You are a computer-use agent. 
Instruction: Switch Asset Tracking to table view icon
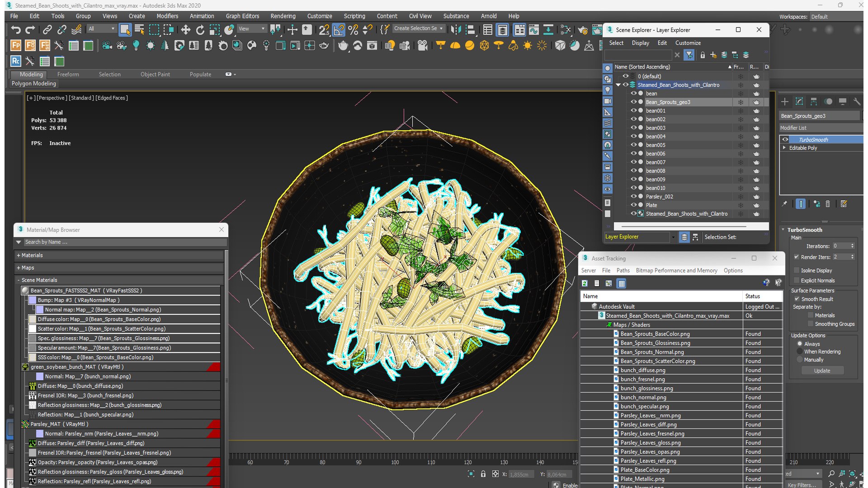pos(622,283)
